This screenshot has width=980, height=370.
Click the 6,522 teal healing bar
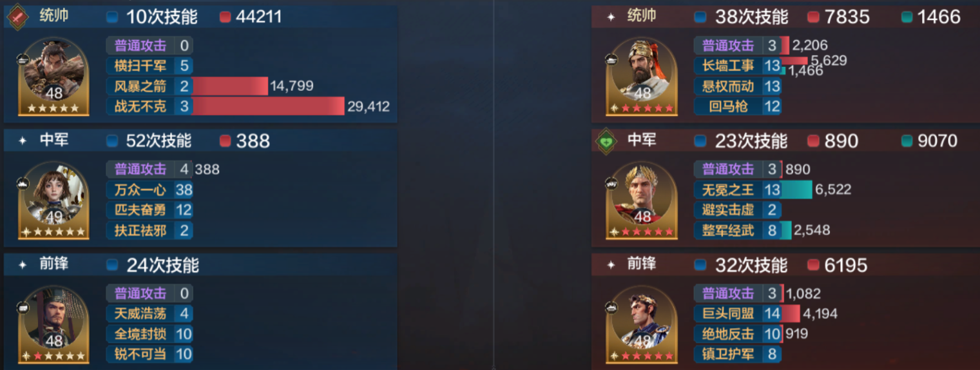click(x=797, y=190)
